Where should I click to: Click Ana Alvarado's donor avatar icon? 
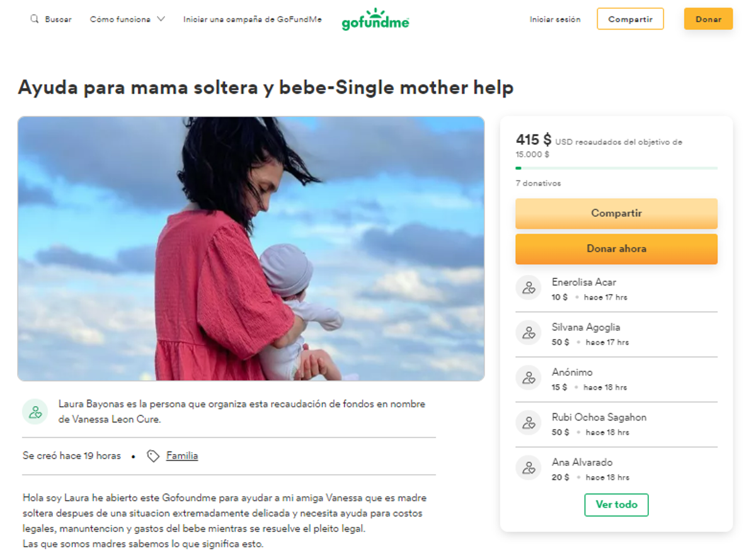pyautogui.click(x=529, y=468)
